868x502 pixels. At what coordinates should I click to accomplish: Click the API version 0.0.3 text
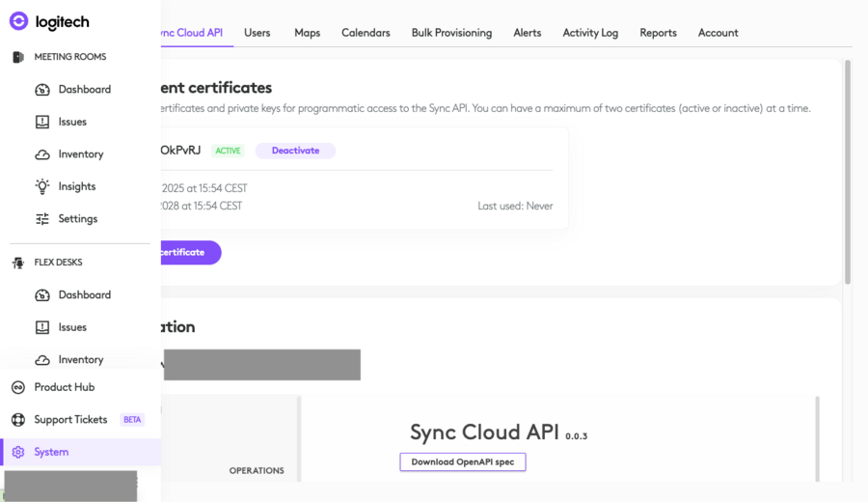(577, 436)
